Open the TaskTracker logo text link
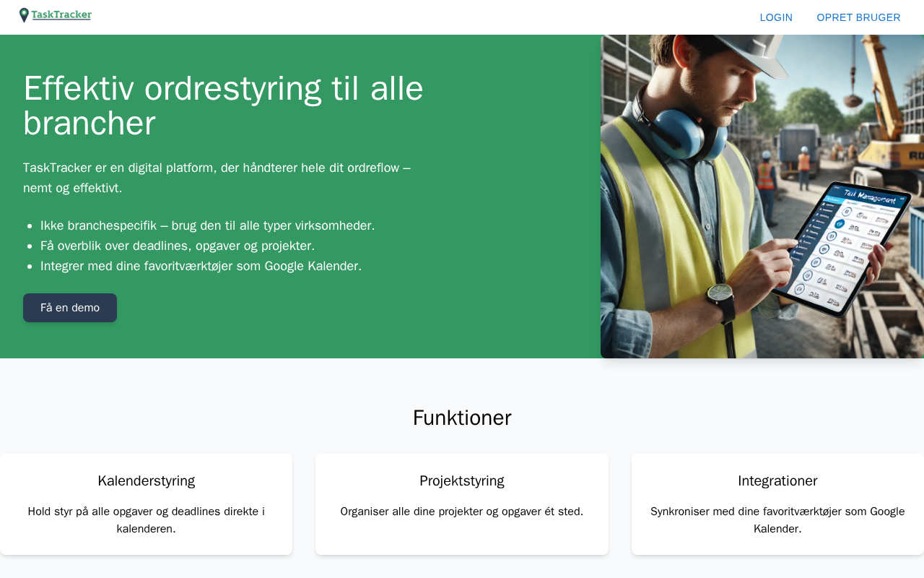Viewport: 924px width, 578px height. click(x=61, y=15)
